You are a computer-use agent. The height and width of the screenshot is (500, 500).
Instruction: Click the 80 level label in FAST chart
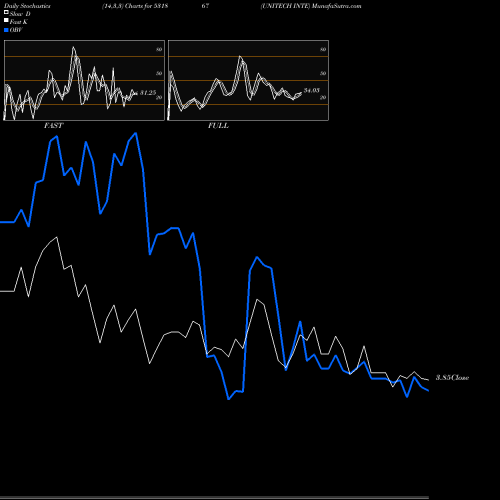point(159,49)
